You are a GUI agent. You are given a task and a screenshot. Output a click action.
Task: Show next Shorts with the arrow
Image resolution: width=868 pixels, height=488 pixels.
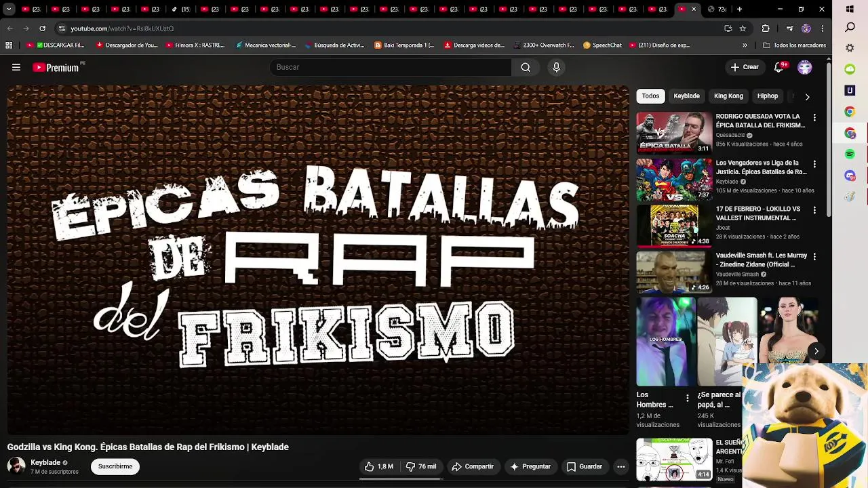(x=816, y=351)
